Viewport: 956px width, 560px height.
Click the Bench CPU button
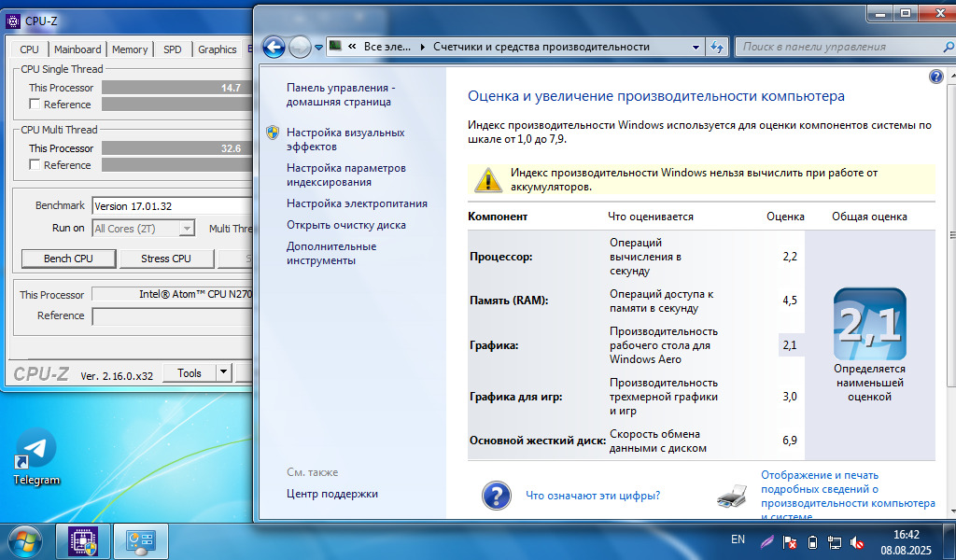click(x=68, y=259)
